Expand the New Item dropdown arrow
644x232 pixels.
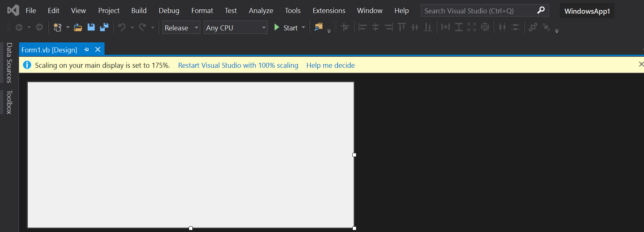pos(68,27)
